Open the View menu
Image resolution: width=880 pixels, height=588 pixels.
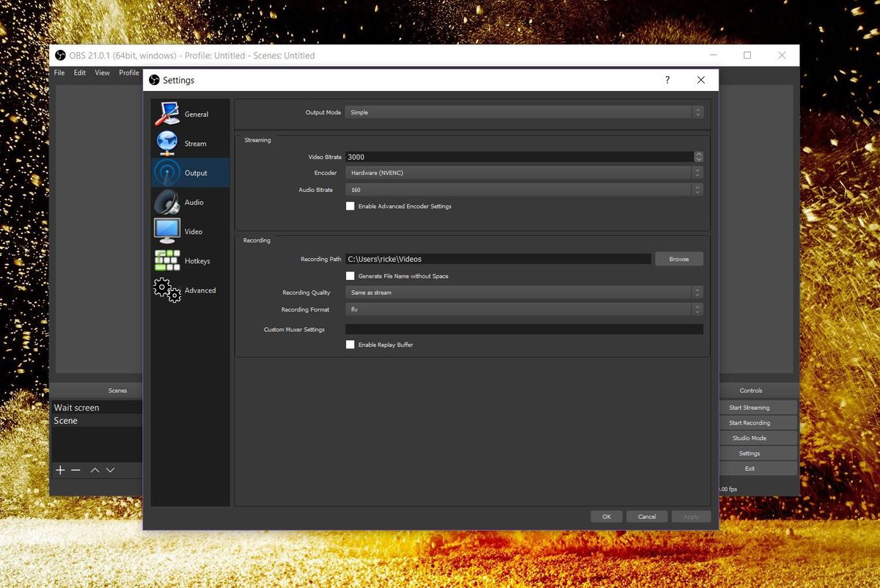point(102,73)
